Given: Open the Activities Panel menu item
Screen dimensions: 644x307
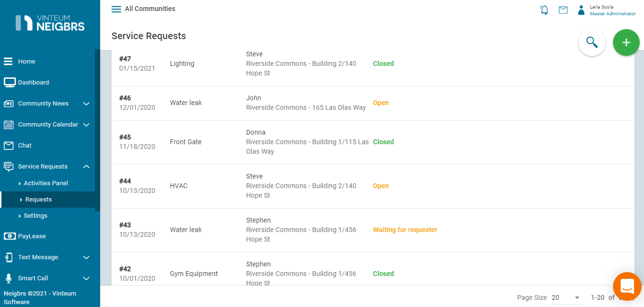Looking at the screenshot, I should [46, 183].
